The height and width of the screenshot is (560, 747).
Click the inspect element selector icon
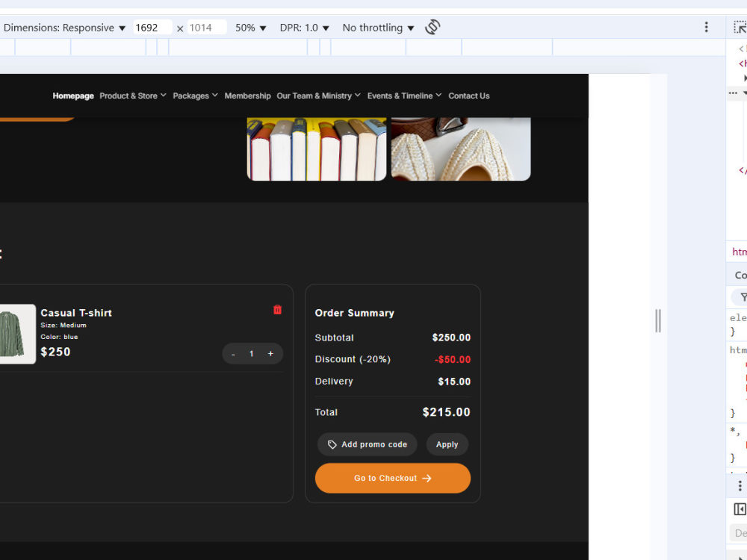click(740, 27)
